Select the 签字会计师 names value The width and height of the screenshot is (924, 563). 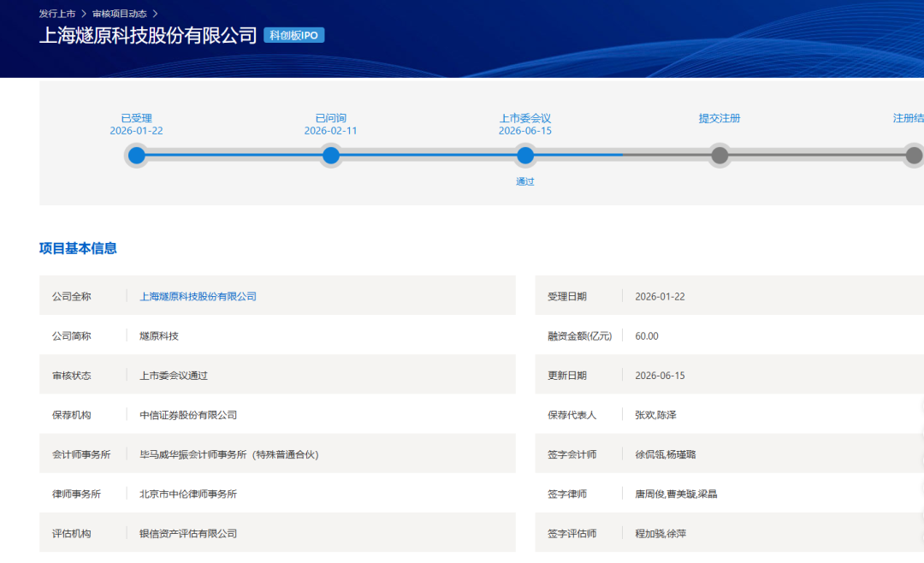coord(666,454)
